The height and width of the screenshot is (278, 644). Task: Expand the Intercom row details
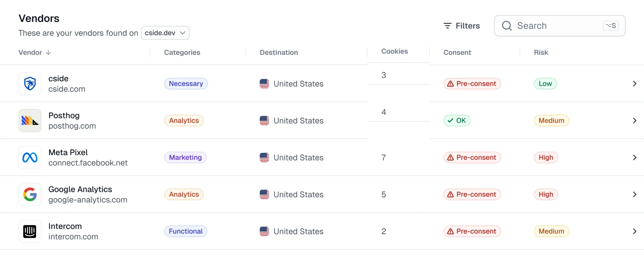point(635,231)
